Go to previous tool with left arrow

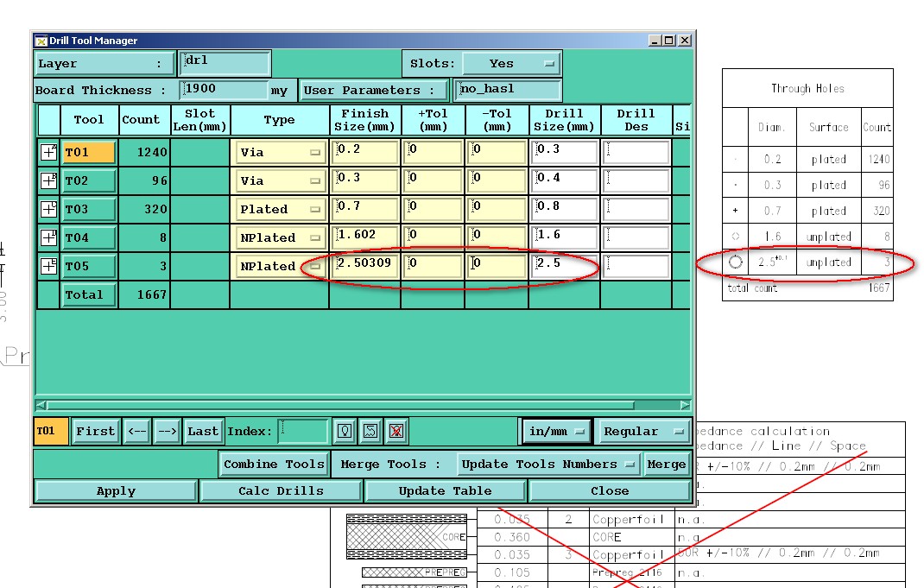pos(137,431)
